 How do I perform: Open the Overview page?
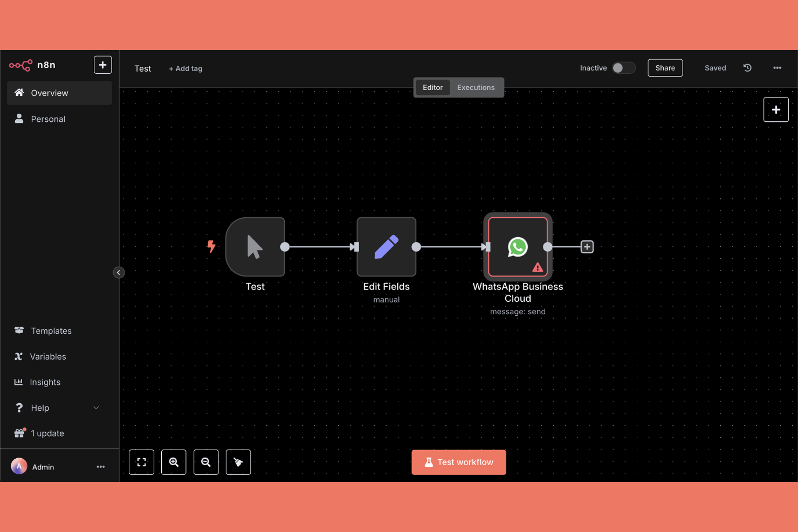59,93
